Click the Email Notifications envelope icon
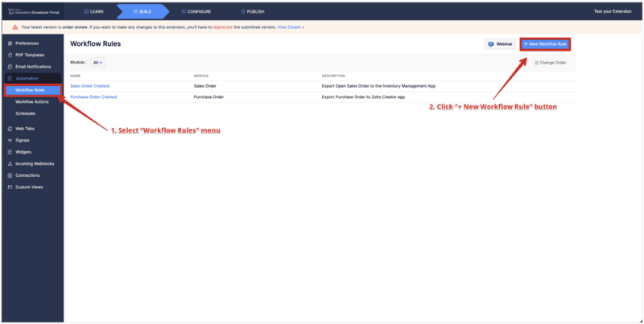 coord(10,66)
